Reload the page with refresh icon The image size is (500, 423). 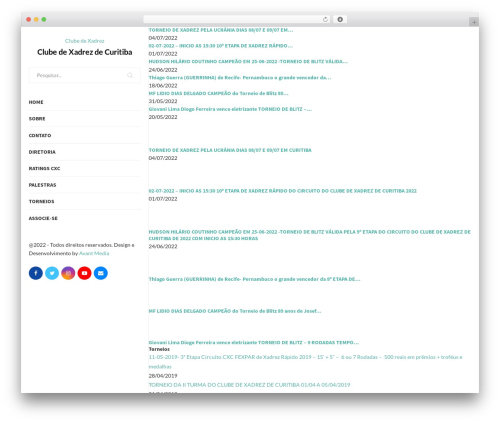pyautogui.click(x=325, y=19)
